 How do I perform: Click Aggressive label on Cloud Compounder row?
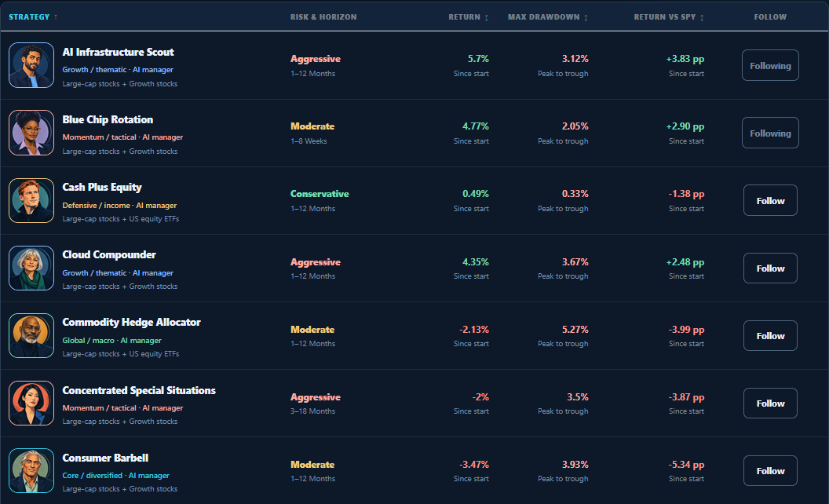coord(315,262)
